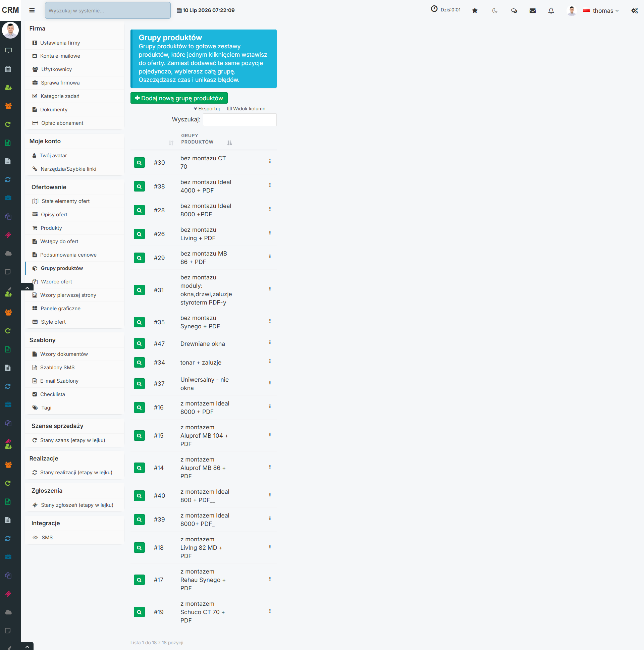The height and width of the screenshot is (650, 644).
Task: Open settings gears icon top right
Action: [x=634, y=11]
